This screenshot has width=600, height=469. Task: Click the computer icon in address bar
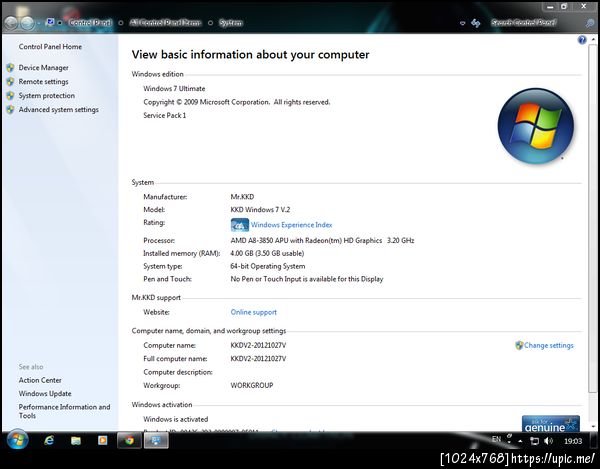point(50,22)
